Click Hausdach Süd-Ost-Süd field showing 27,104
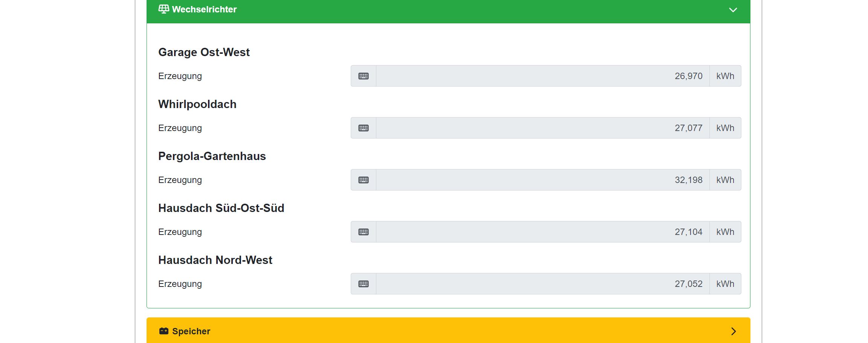The height and width of the screenshot is (343, 868). [542, 232]
